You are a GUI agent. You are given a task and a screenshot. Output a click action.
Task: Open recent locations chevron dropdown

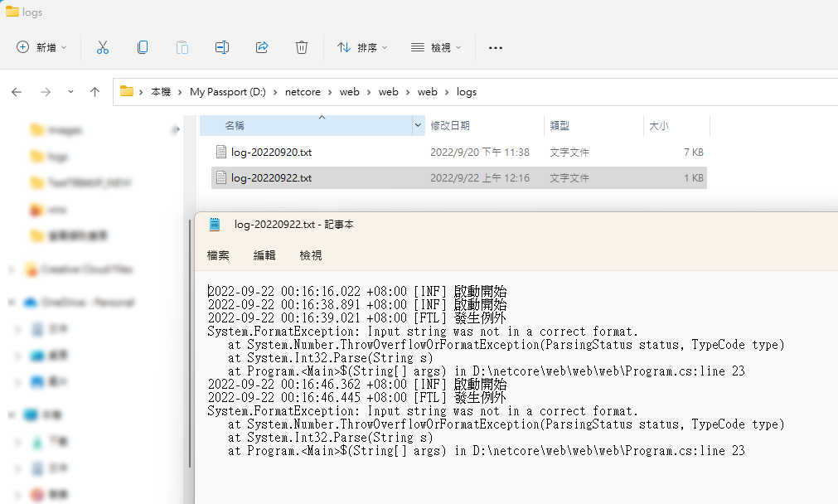(70, 92)
